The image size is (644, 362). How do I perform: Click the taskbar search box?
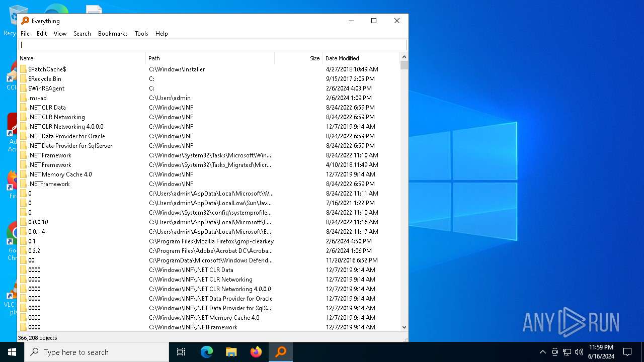97,352
